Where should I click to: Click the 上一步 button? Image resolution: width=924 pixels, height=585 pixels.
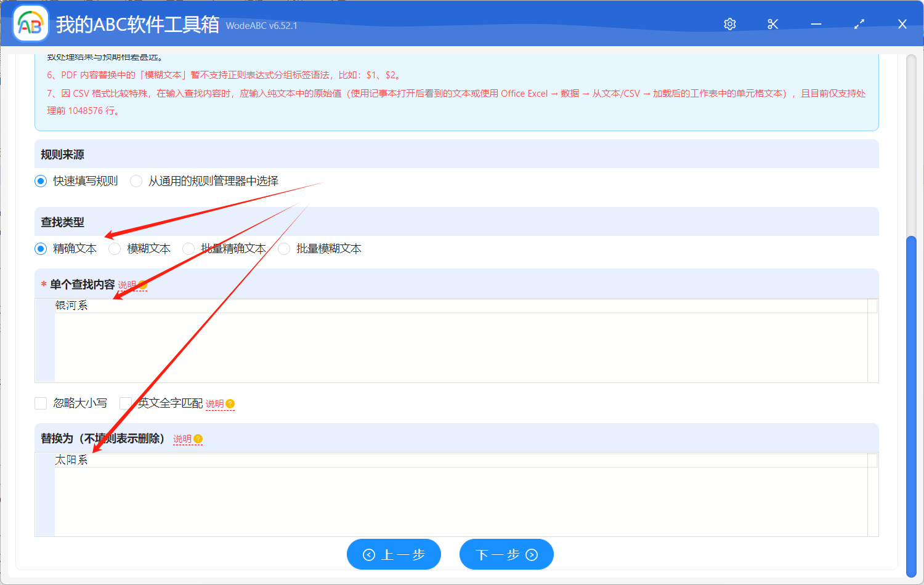[394, 554]
